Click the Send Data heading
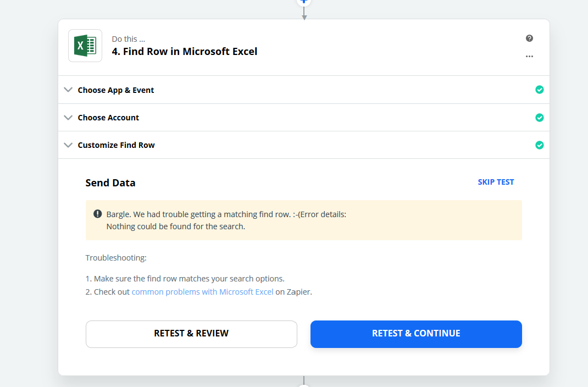Image resolution: width=588 pixels, height=387 pixels. 110,183
